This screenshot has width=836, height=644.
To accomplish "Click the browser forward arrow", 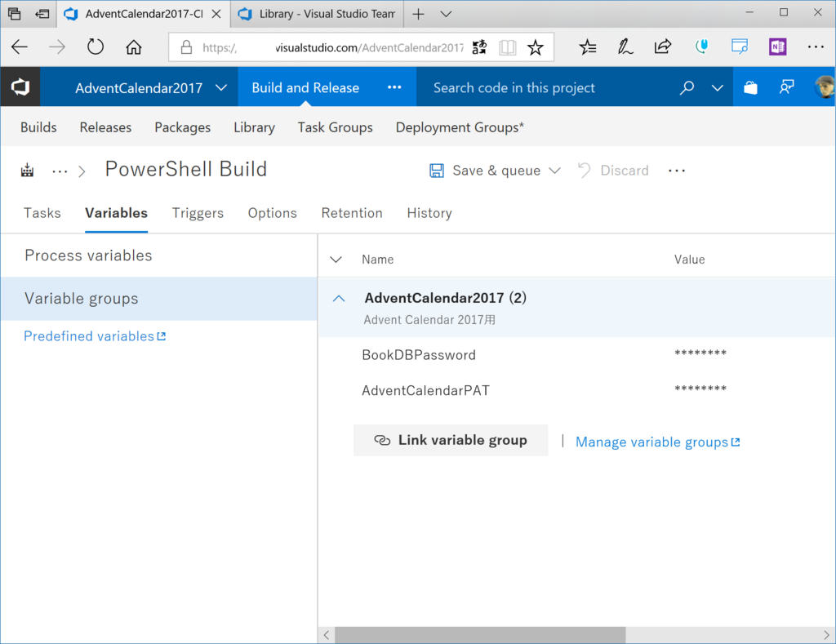I will 57,47.
